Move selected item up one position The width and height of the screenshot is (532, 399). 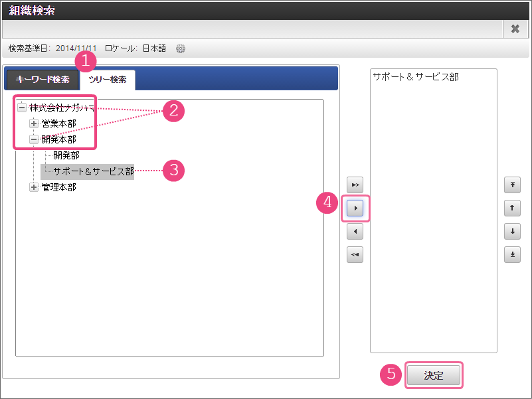[512, 208]
